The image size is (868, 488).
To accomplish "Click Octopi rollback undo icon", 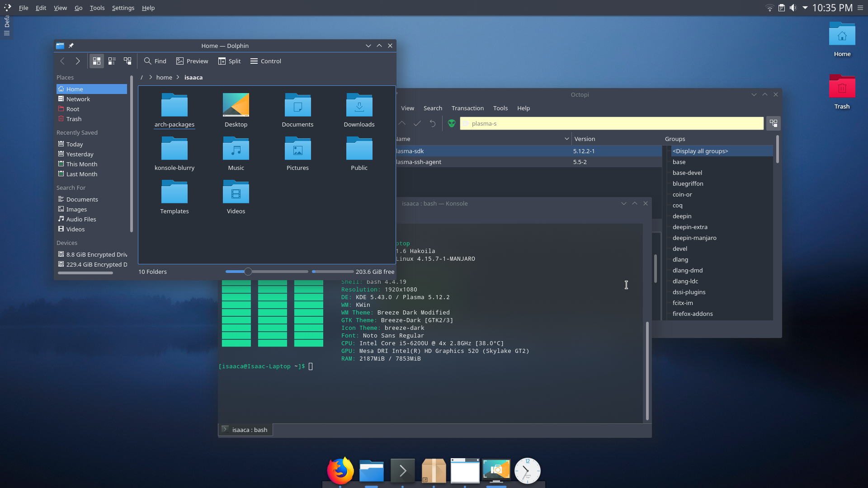I will (x=433, y=123).
